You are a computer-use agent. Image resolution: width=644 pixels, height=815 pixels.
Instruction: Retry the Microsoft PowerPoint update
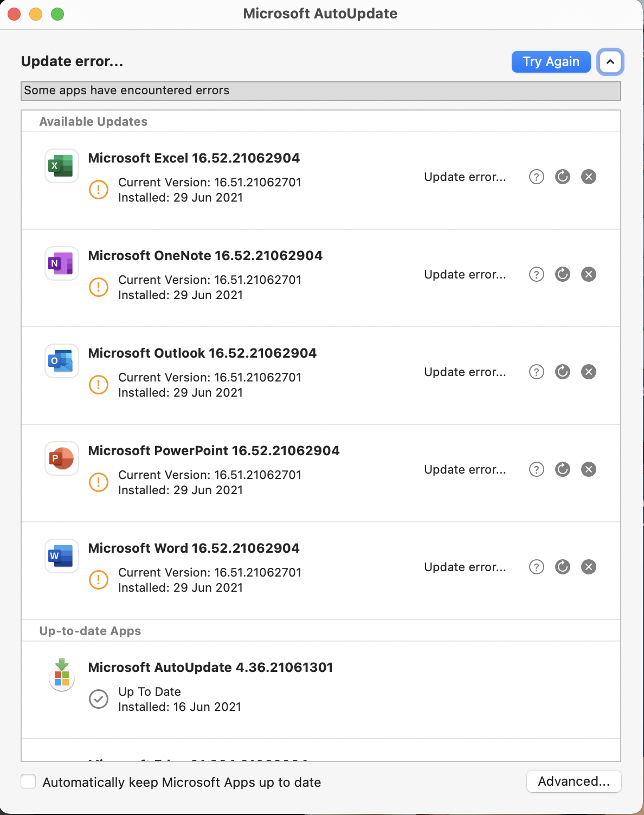click(x=563, y=469)
